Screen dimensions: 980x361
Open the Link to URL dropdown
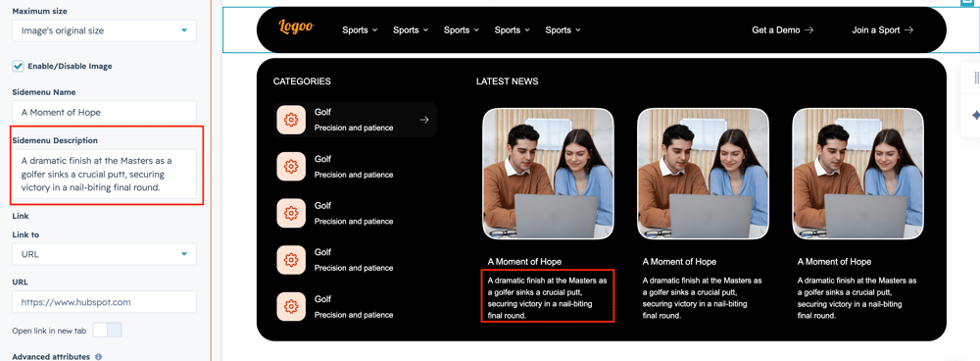pyautogui.click(x=104, y=254)
